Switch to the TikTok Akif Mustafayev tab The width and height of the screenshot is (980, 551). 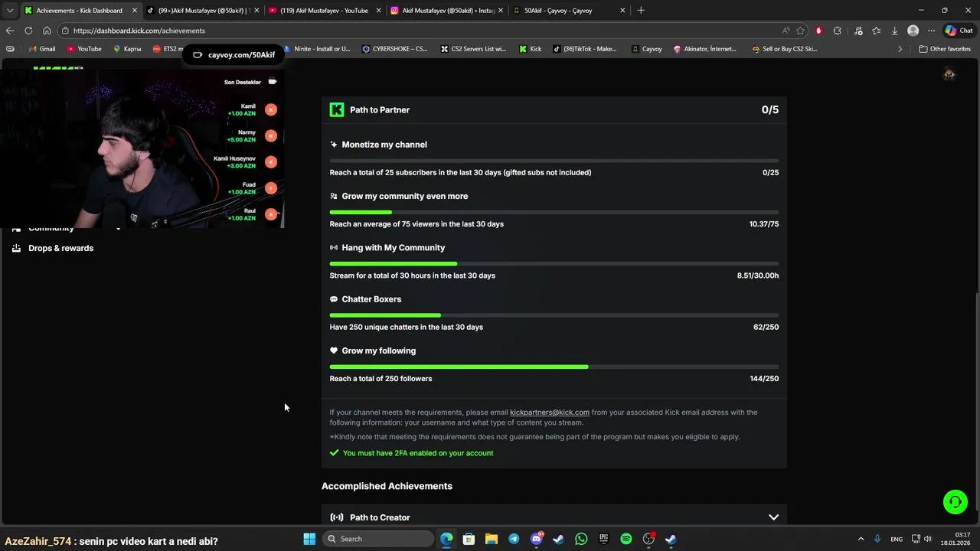(202, 11)
